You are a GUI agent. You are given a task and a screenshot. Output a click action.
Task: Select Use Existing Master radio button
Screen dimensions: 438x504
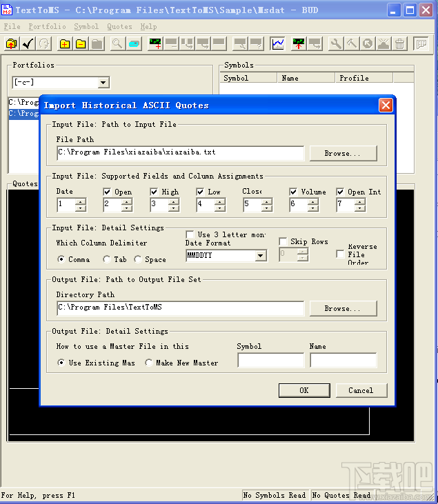pyautogui.click(x=61, y=363)
